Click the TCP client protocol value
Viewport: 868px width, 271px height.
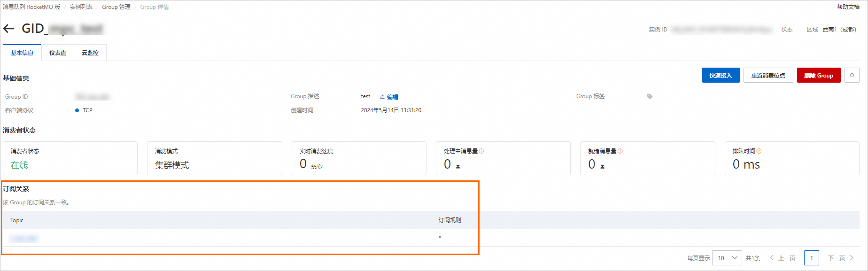point(87,110)
